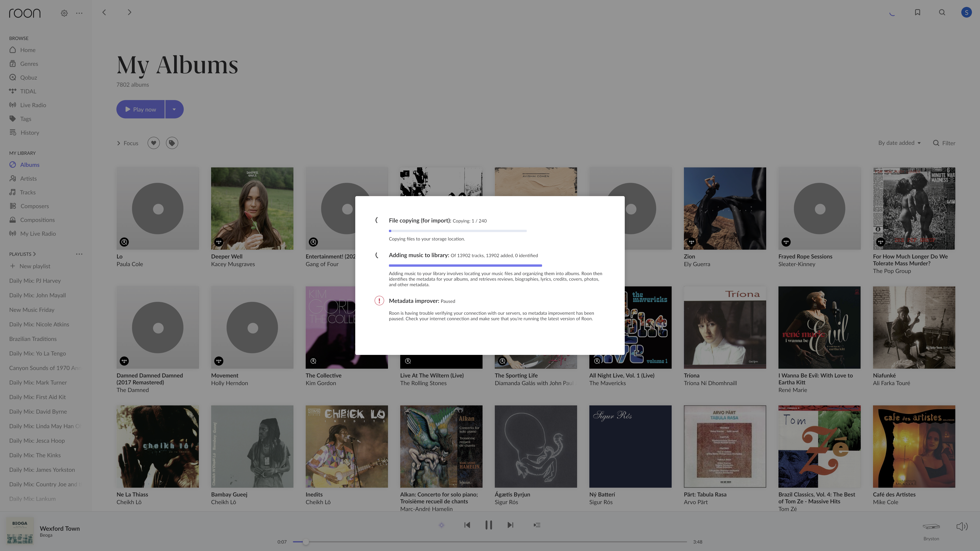Select Artists in My Library
The image size is (980, 551).
coord(23,178)
